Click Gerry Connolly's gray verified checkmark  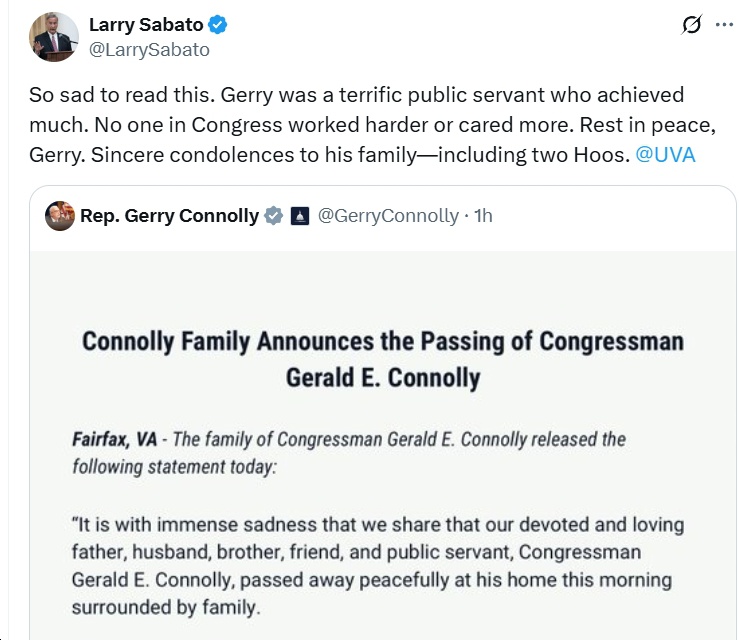point(273,216)
